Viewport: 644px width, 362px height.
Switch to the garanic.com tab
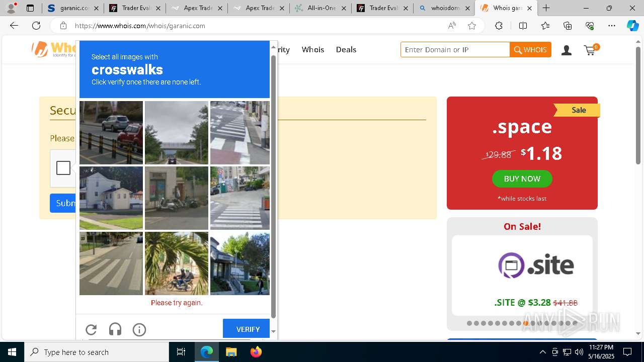pos(72,8)
